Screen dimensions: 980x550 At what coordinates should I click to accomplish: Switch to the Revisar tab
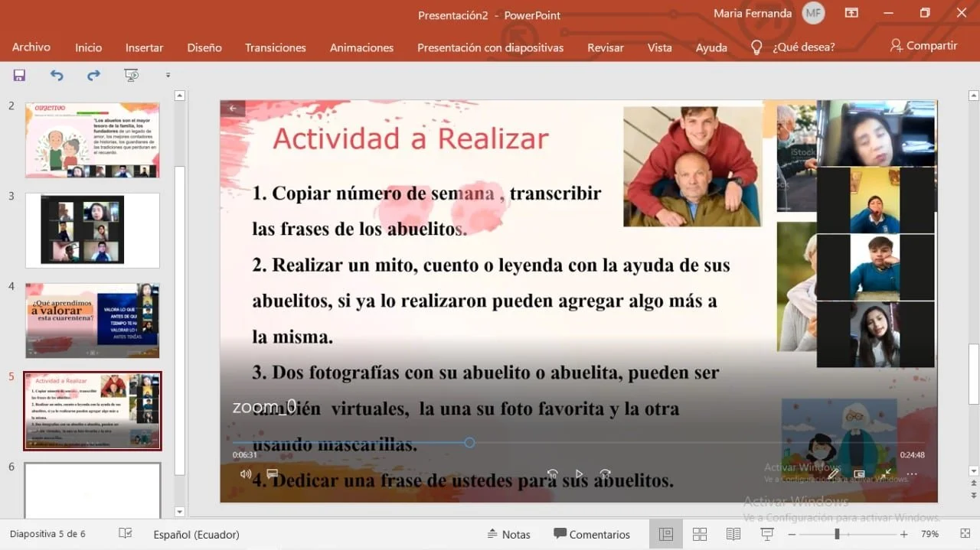click(x=606, y=47)
